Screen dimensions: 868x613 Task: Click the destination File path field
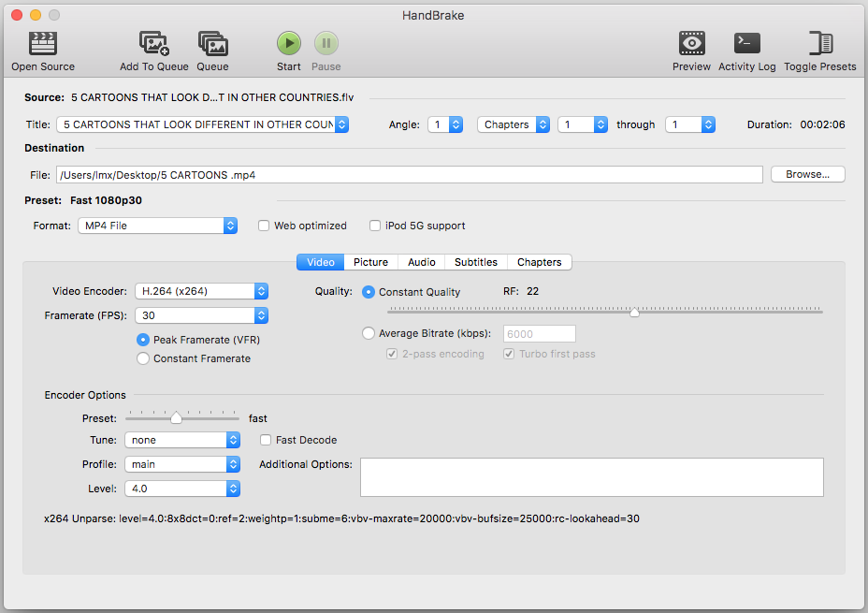pos(409,175)
